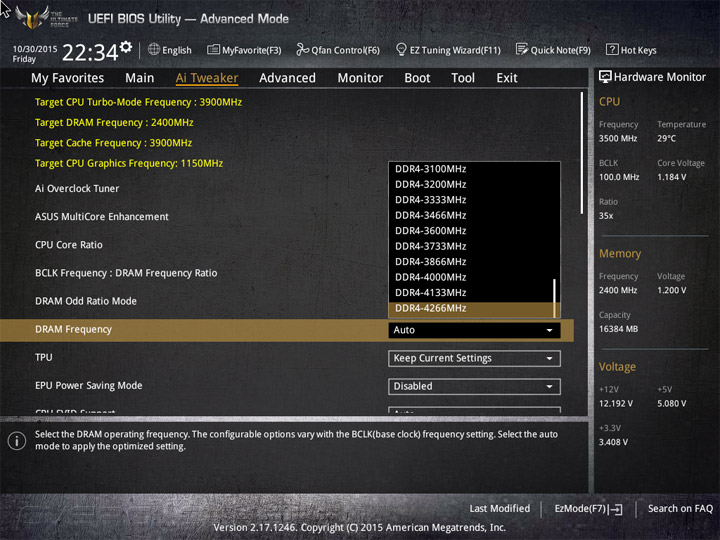The width and height of the screenshot is (720, 540).
Task: Open TPU Keep Current Settings dropdown
Action: tap(474, 358)
